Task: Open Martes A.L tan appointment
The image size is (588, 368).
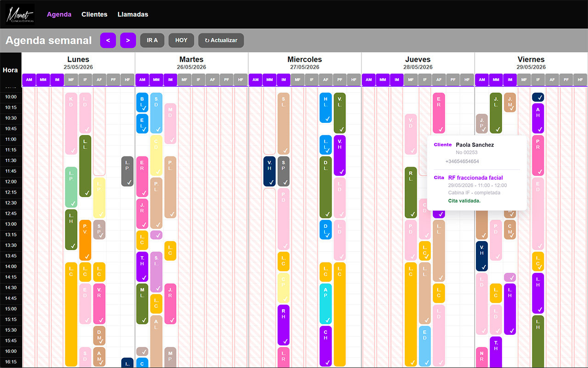Action: [156, 341]
